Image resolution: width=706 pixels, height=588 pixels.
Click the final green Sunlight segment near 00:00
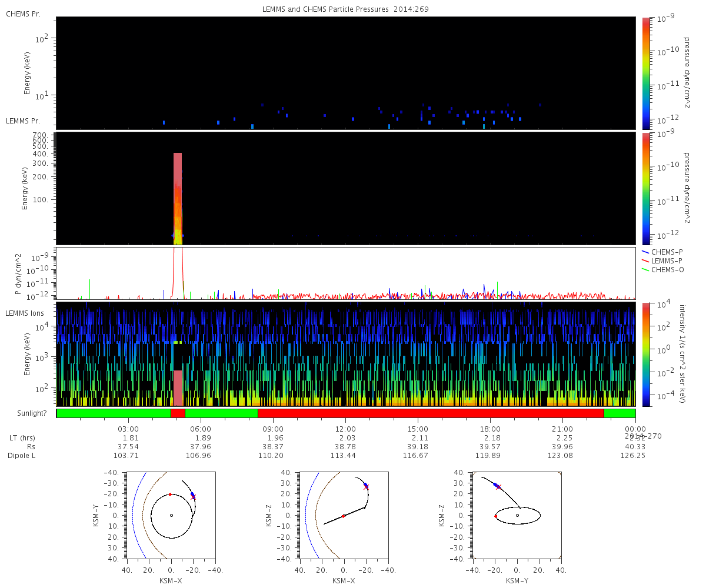(620, 413)
